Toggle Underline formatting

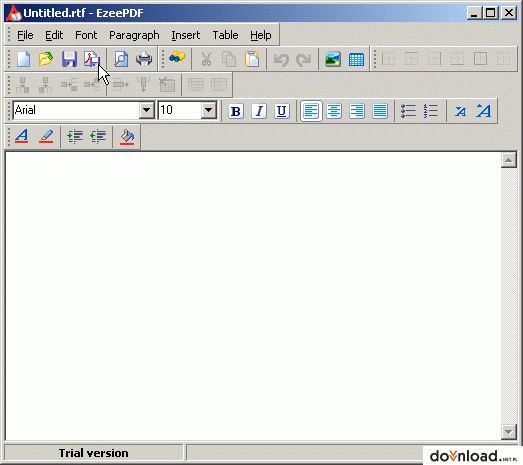tap(282, 111)
